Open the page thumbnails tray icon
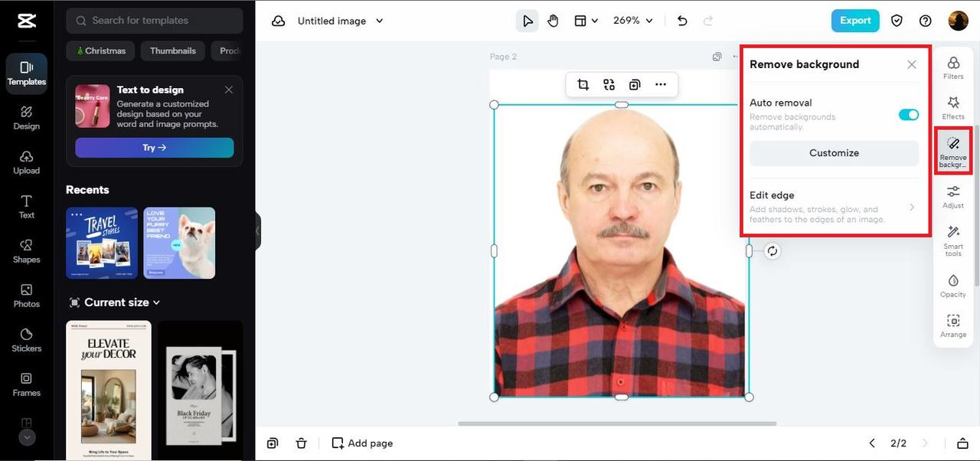The width and height of the screenshot is (980, 461). tap(962, 443)
